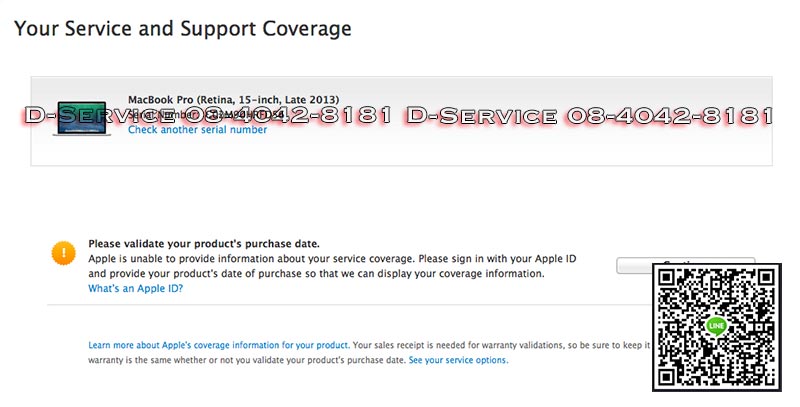Click the right "D-Service 08-4042-8181" watermark
Image resolution: width=800 pixels, height=407 pixels.
[x=588, y=116]
